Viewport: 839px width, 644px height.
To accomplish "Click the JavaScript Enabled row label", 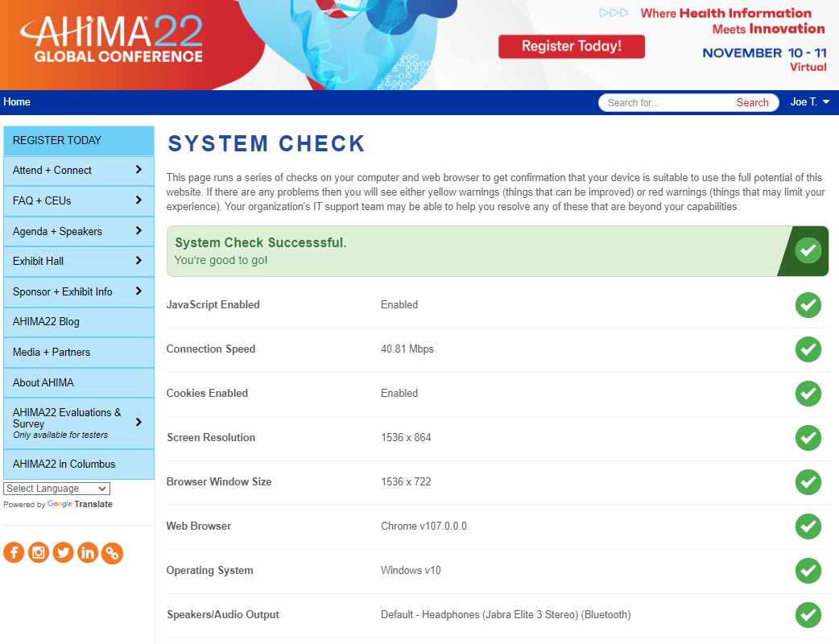I will (x=213, y=305).
